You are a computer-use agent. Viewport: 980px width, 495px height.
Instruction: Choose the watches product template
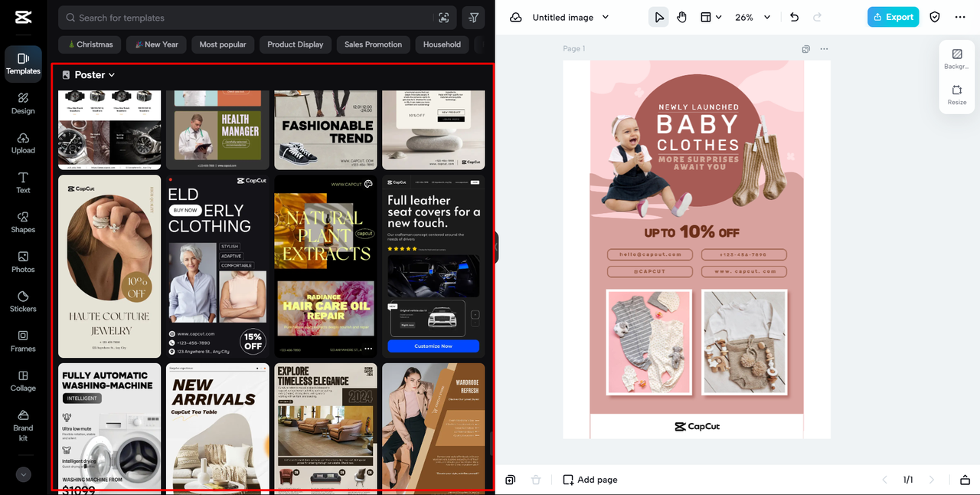[109, 129]
